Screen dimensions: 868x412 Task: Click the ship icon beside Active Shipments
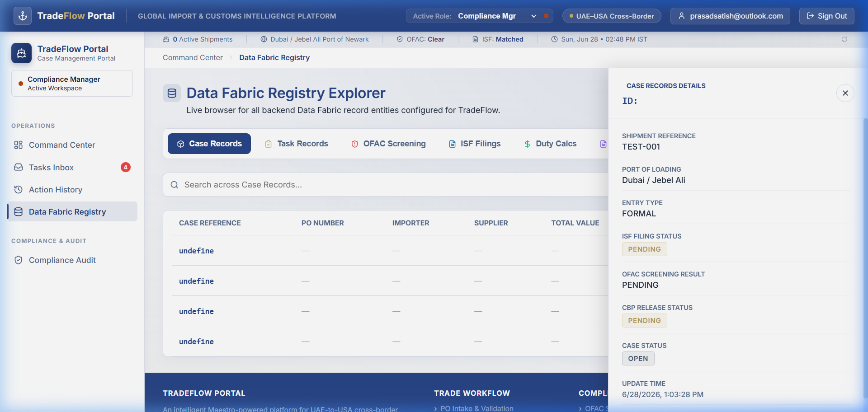(166, 39)
